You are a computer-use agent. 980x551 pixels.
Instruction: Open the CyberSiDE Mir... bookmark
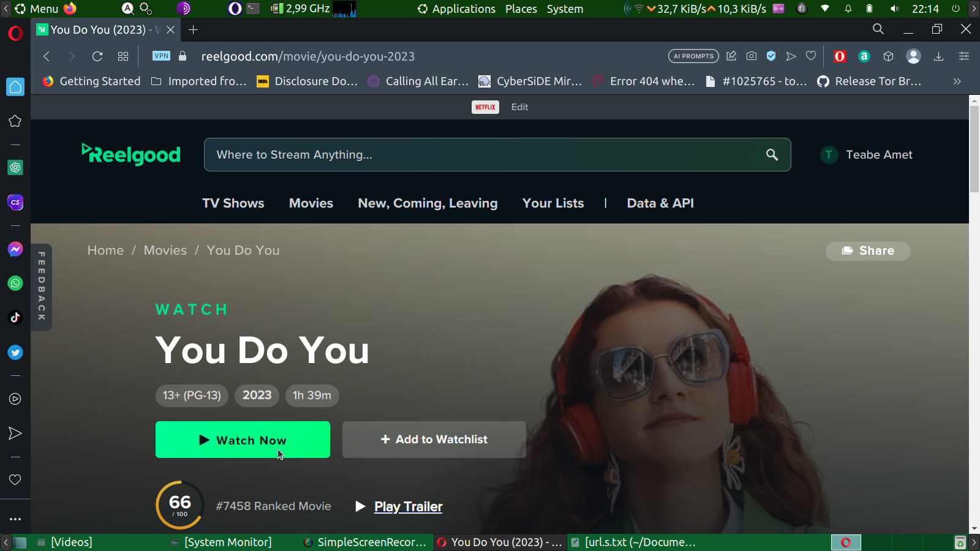tap(530, 81)
